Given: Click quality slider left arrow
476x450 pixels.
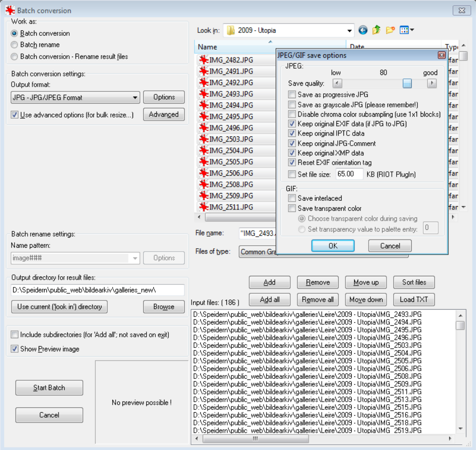Looking at the screenshot, I should (337, 84).
